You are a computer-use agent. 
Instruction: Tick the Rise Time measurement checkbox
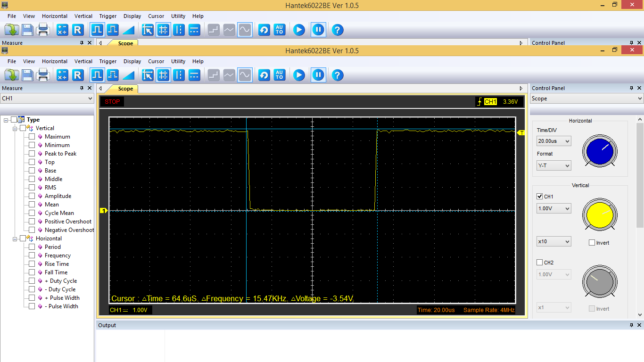pyautogui.click(x=32, y=264)
